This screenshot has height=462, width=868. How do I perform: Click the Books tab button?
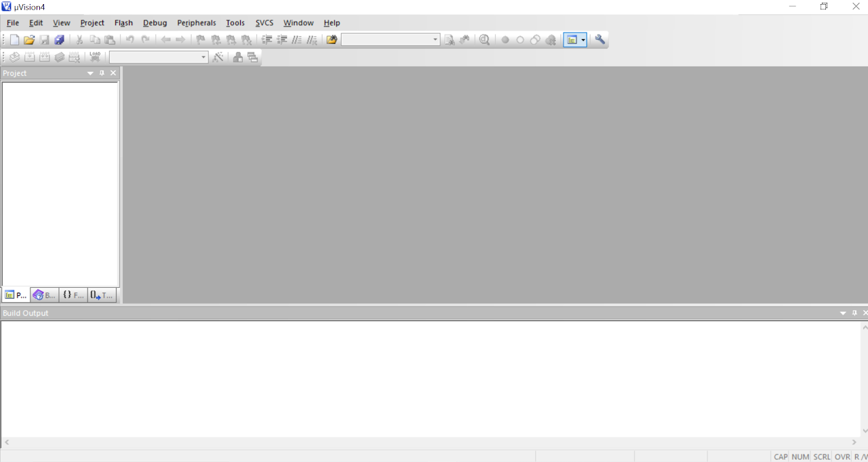[x=43, y=295]
